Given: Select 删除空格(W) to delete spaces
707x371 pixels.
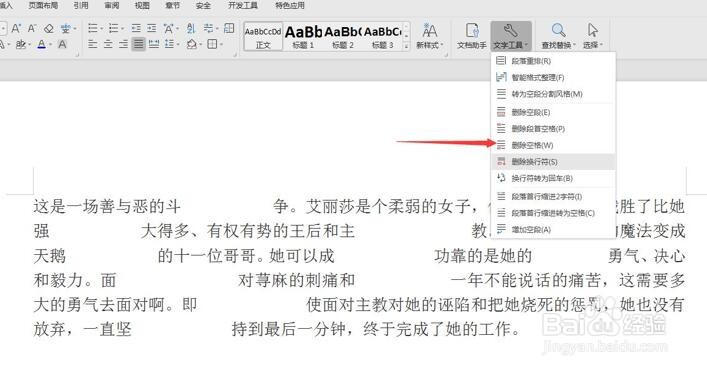Looking at the screenshot, I should pyautogui.click(x=553, y=145).
